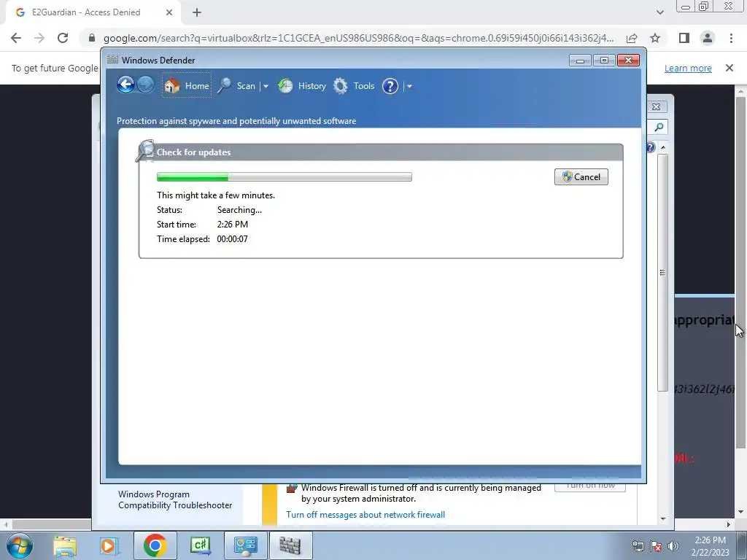Go forward in Chrome browser
Viewport: 747px width, 560px height.
coord(39,38)
